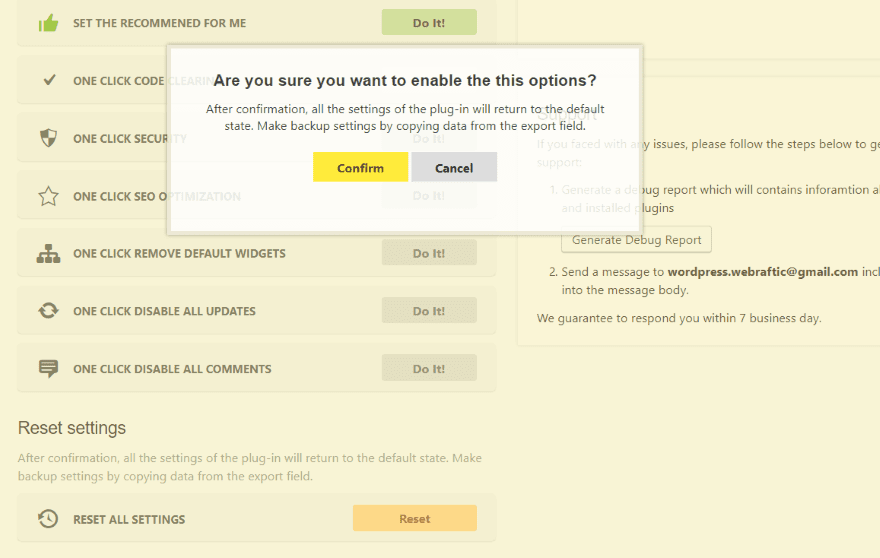
Task: Click the 'ONE CLICK DISABLE ALL COMMENTS' label
Action: point(172,369)
